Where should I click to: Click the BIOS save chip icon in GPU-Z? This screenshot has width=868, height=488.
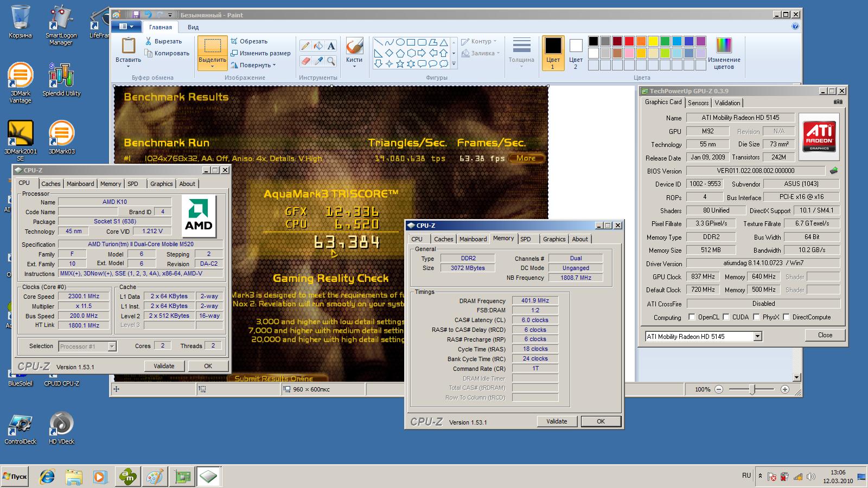834,171
